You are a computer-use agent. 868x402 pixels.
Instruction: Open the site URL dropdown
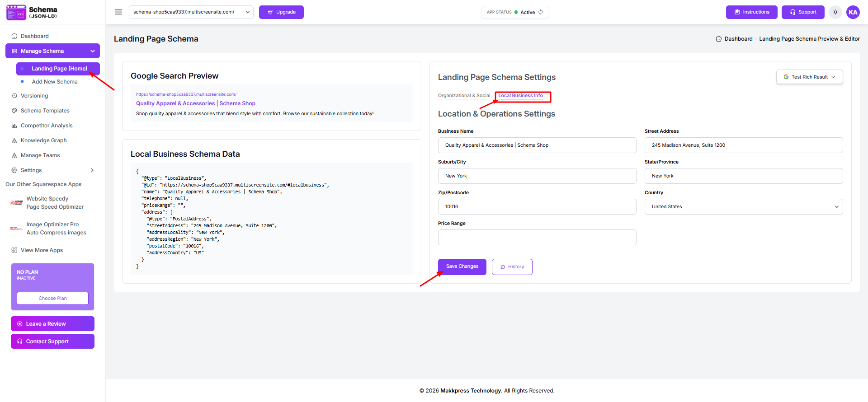pos(191,12)
